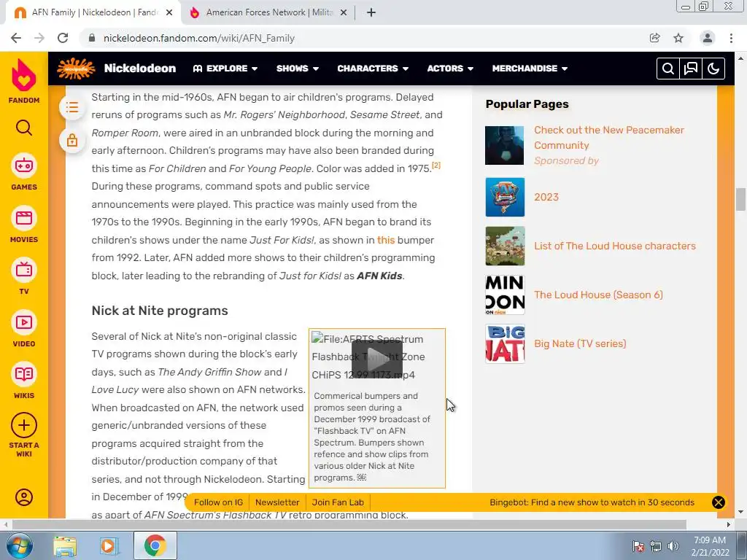Open the TV section in Fandom sidebar
The height and width of the screenshot is (560, 747).
click(24, 276)
